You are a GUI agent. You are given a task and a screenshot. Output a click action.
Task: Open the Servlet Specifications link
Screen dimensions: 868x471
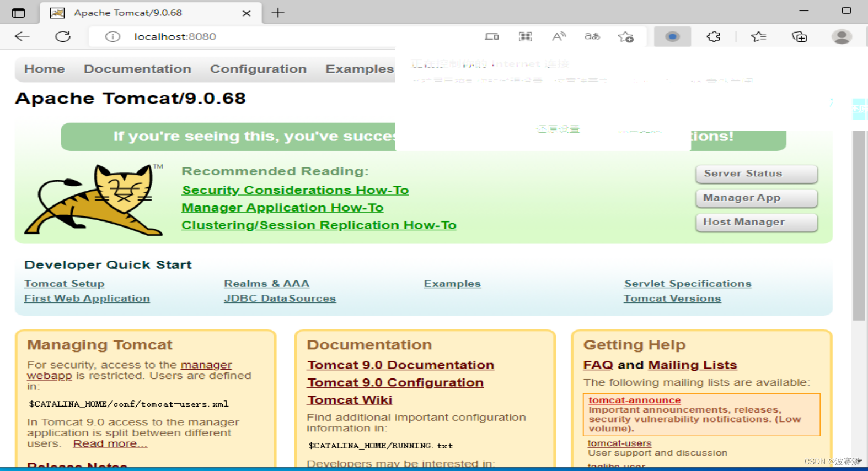click(688, 284)
